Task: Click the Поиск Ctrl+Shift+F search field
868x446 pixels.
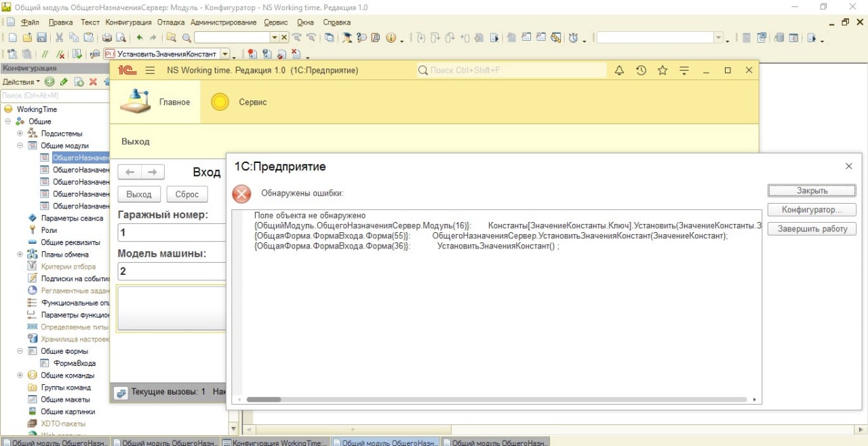Action: pos(511,71)
